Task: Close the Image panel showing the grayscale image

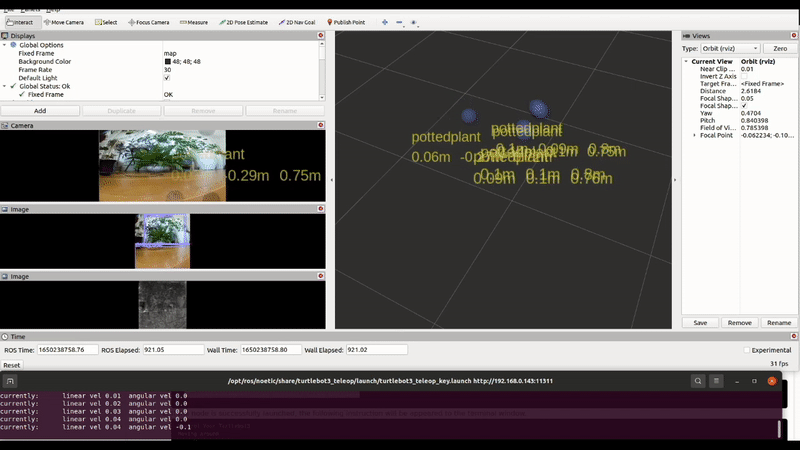Action: coord(320,276)
